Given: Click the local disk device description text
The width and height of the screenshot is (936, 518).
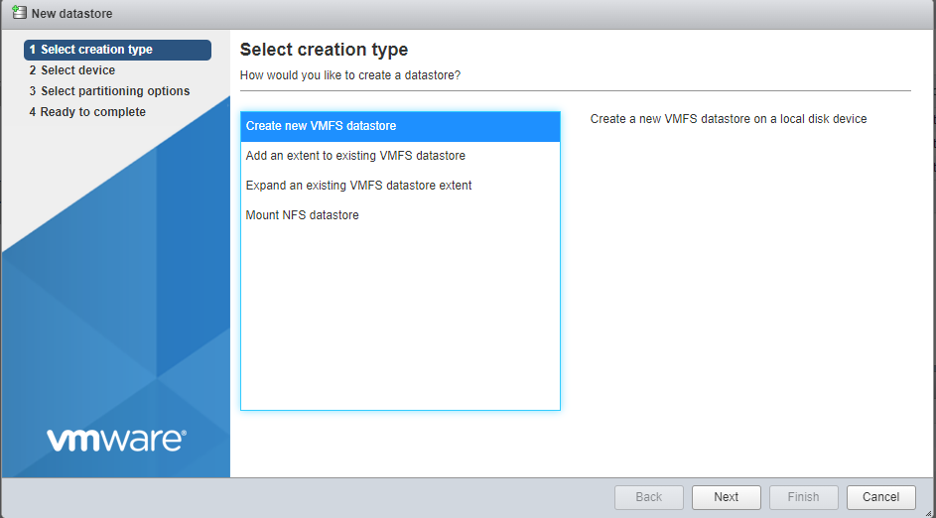Looking at the screenshot, I should point(728,119).
